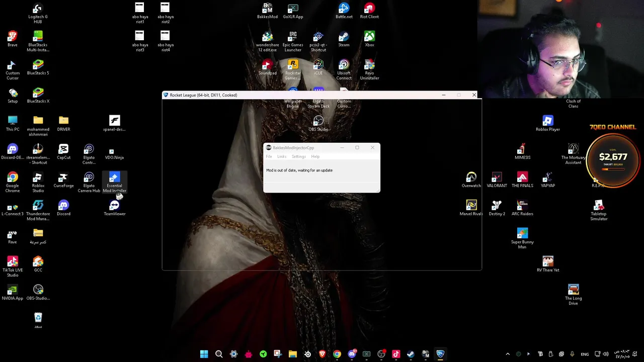Open BlueStacks X desktop shortcut
The height and width of the screenshot is (362, 644).
(38, 96)
